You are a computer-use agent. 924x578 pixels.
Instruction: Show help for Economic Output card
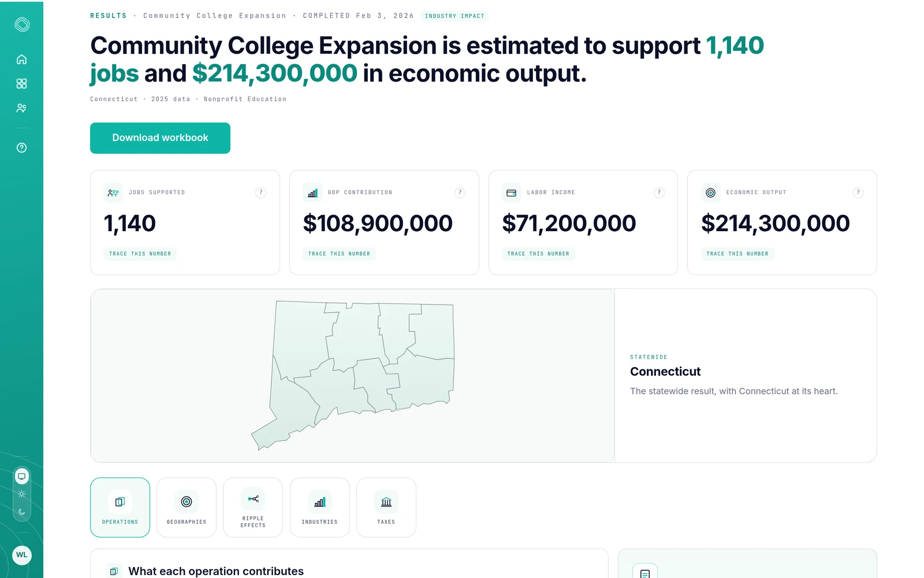click(x=858, y=192)
